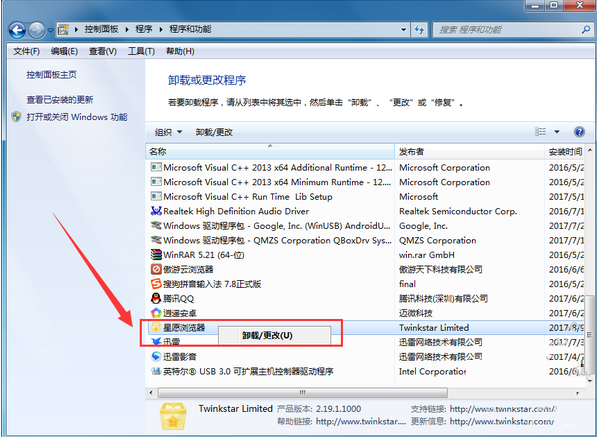597x437 pixels.
Task: Open help via blue question mark icon
Action: [579, 132]
